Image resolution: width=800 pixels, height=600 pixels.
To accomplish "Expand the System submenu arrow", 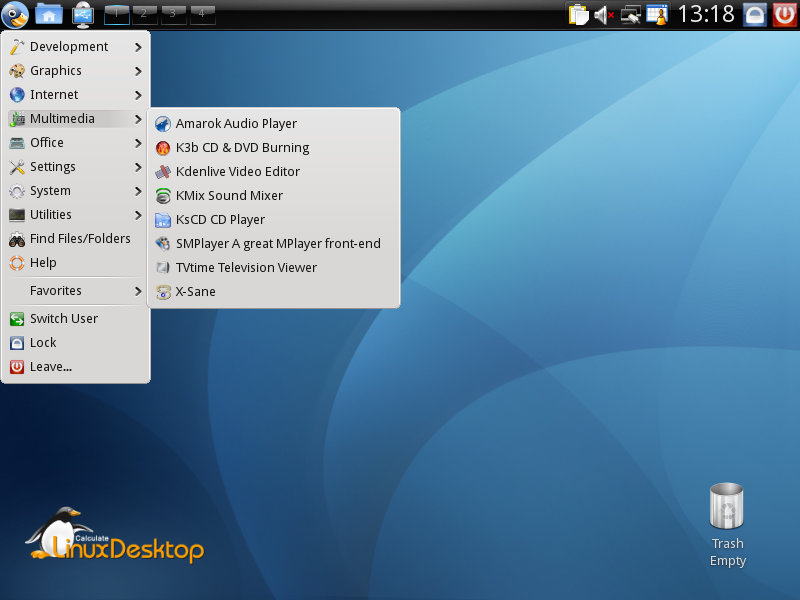I will pos(138,191).
